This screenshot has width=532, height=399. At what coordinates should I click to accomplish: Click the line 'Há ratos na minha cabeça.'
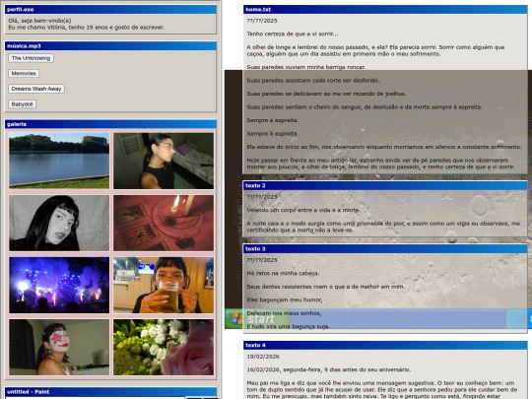point(283,273)
